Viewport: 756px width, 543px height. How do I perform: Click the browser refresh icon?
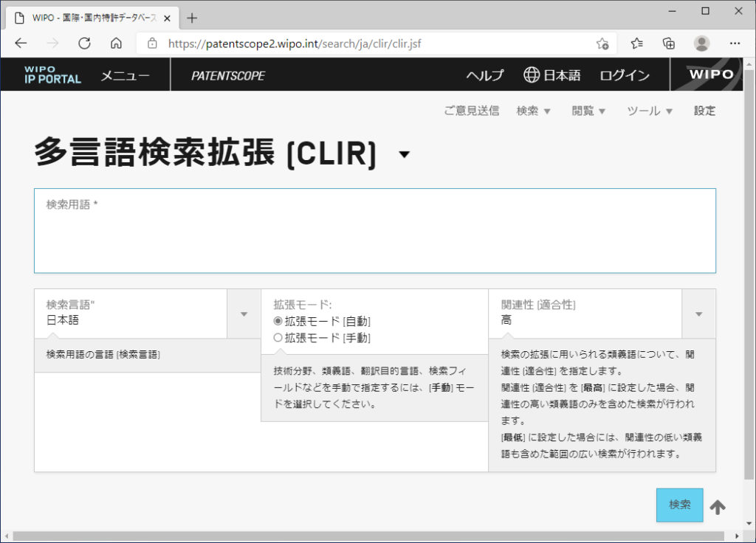tap(84, 44)
